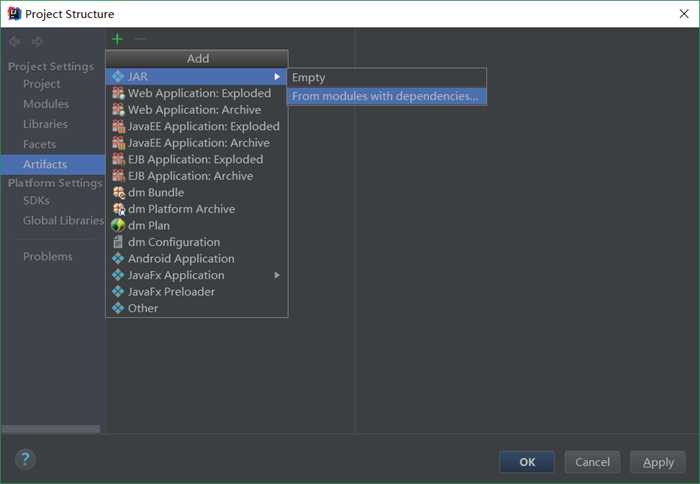Screen dimensions: 700x484
Task: Click the minus Remove artifact icon
Action: (x=140, y=39)
